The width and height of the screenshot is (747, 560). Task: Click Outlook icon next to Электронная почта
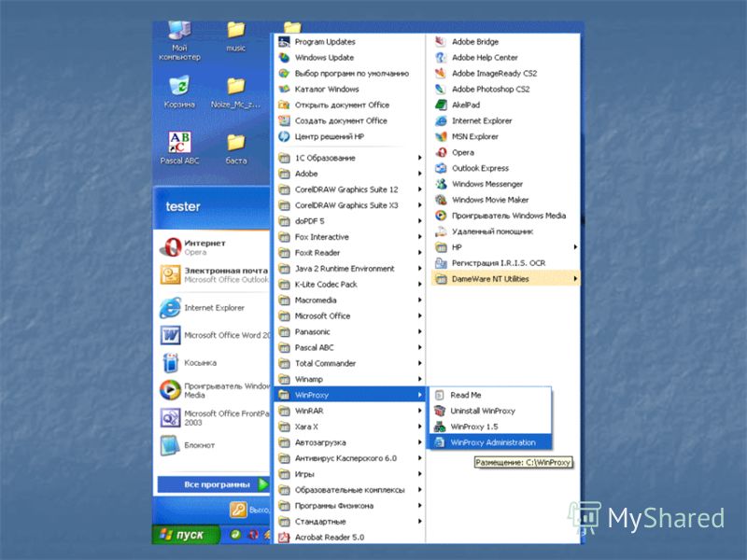pos(170,274)
